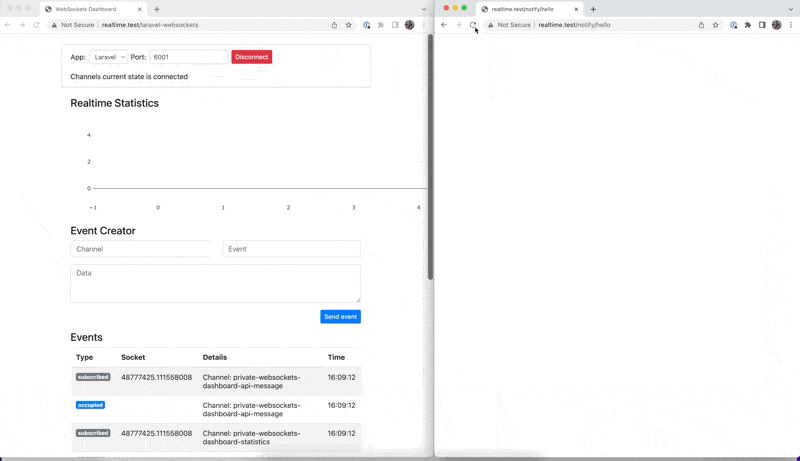Viewport: 800px width, 461px height.
Task: Open Extensions puzzle icon in left window
Action: click(x=381, y=25)
